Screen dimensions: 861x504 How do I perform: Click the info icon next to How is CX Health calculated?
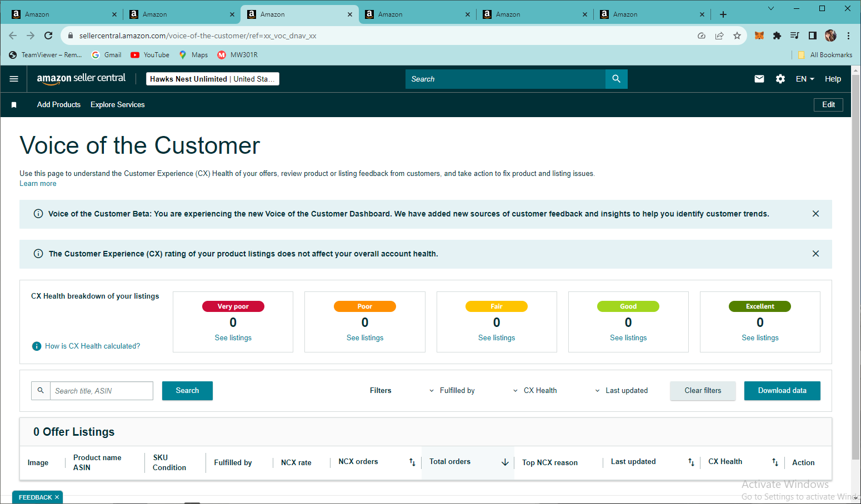click(x=37, y=346)
